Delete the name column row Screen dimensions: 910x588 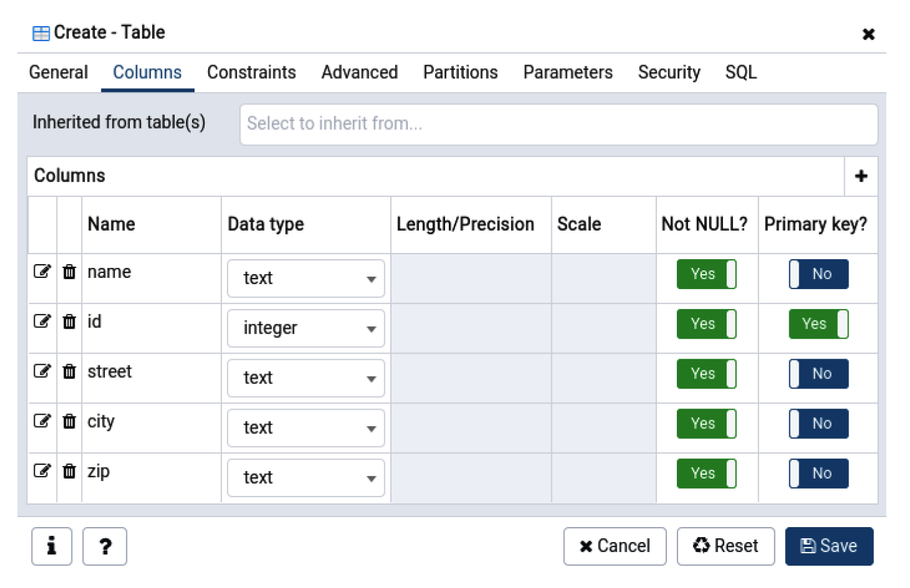click(69, 272)
